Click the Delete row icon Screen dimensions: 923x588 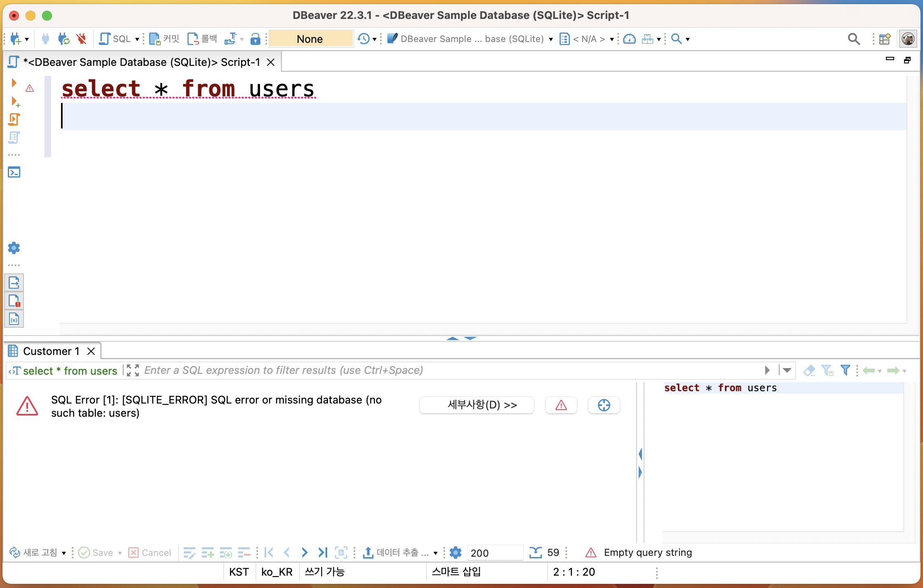(244, 553)
